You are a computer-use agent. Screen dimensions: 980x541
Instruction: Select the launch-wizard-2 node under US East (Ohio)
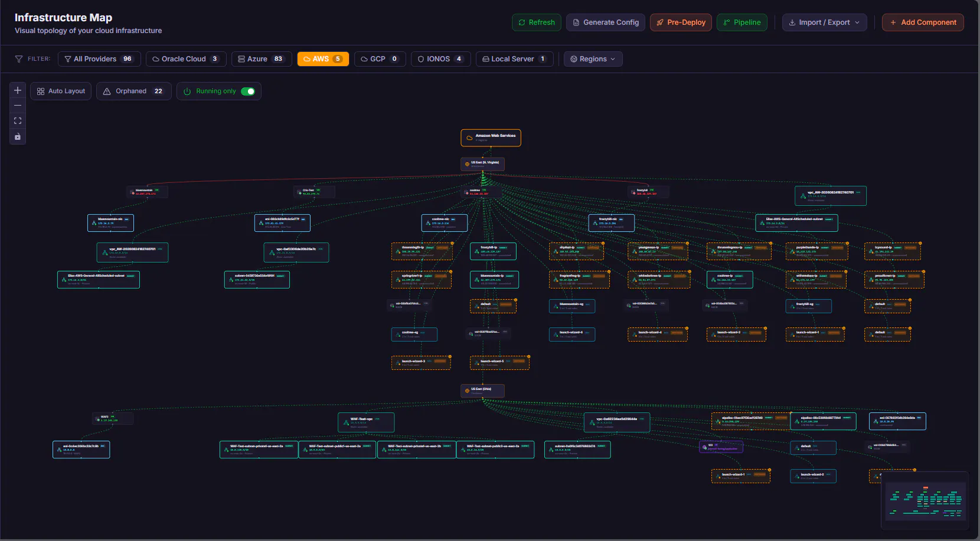[x=813, y=476]
